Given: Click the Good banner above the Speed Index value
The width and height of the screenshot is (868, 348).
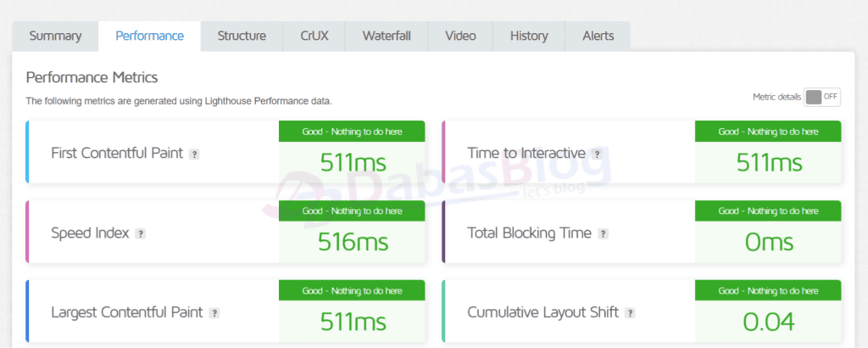Looking at the screenshot, I should tap(352, 211).
